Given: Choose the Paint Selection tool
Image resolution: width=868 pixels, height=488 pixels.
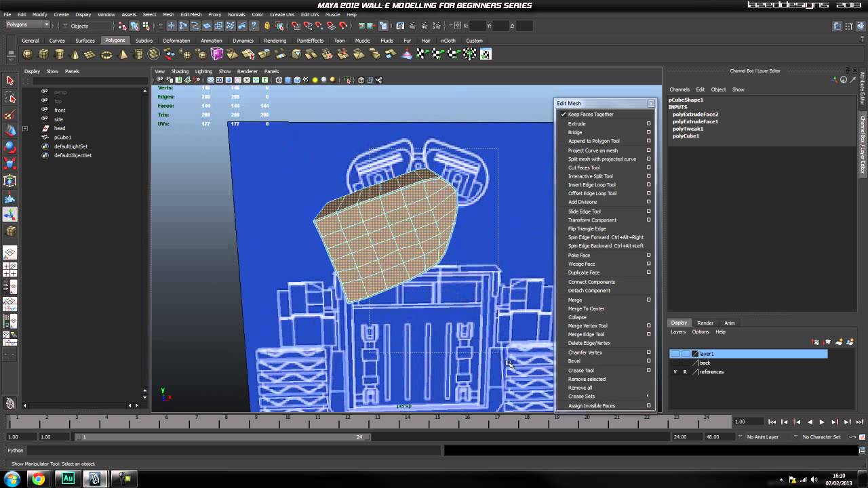Looking at the screenshot, I should (10, 115).
